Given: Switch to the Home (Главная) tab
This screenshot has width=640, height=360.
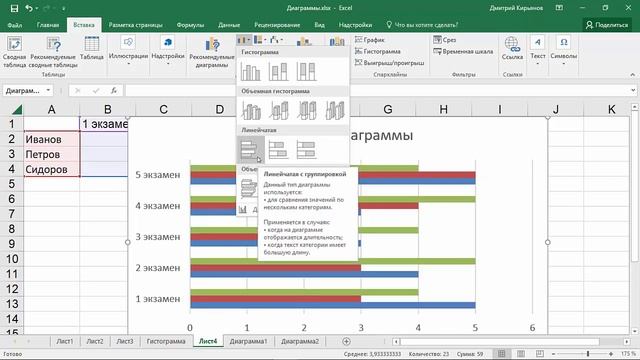Looking at the screenshot, I should tap(48, 25).
